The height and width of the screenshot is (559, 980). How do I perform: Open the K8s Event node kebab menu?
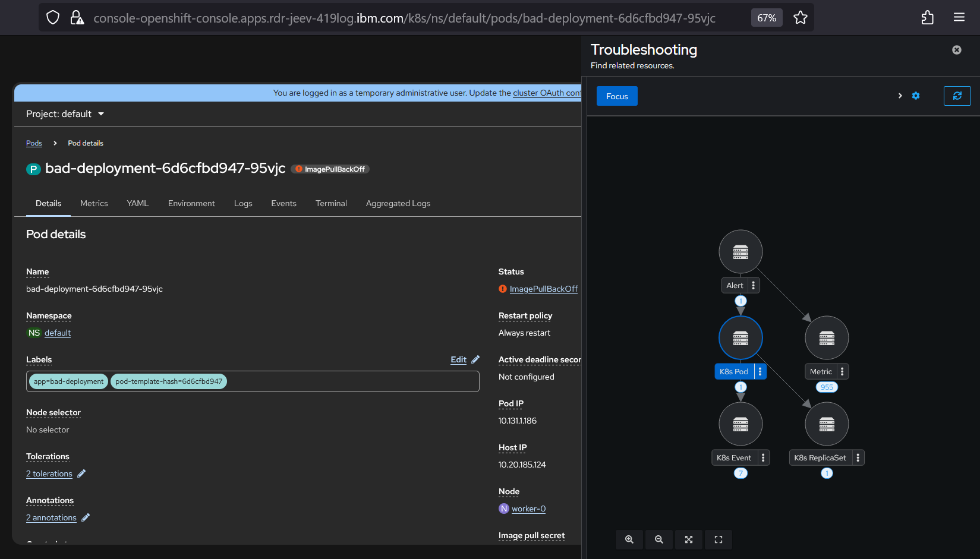[763, 457]
